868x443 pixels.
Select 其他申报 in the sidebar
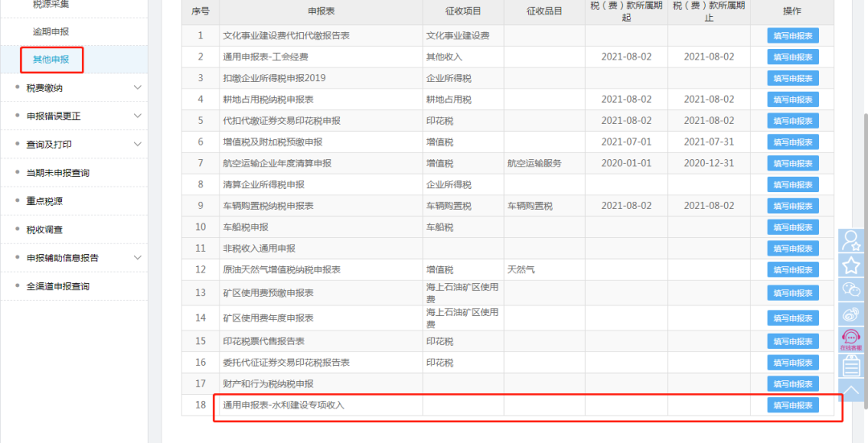tap(51, 59)
